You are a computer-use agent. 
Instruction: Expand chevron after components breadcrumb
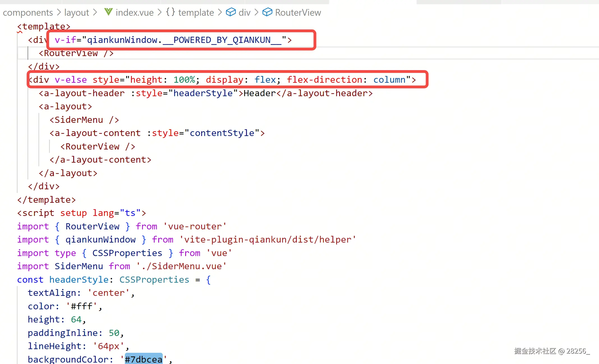click(x=59, y=12)
